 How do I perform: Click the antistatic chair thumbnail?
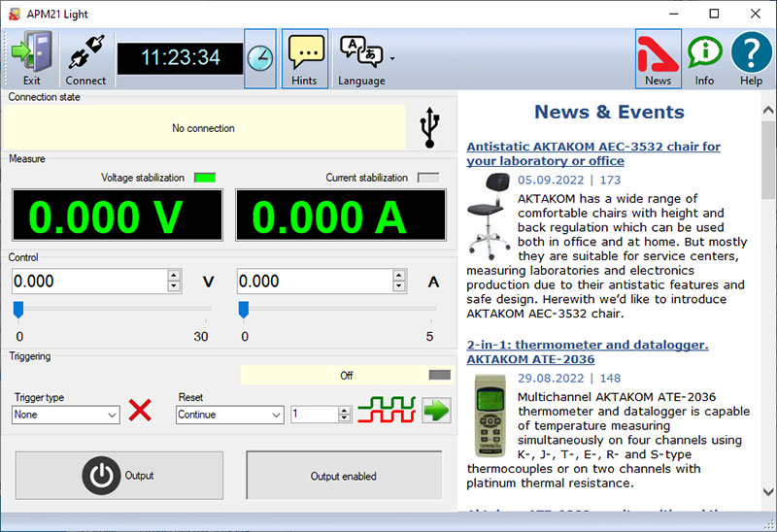[x=489, y=216]
